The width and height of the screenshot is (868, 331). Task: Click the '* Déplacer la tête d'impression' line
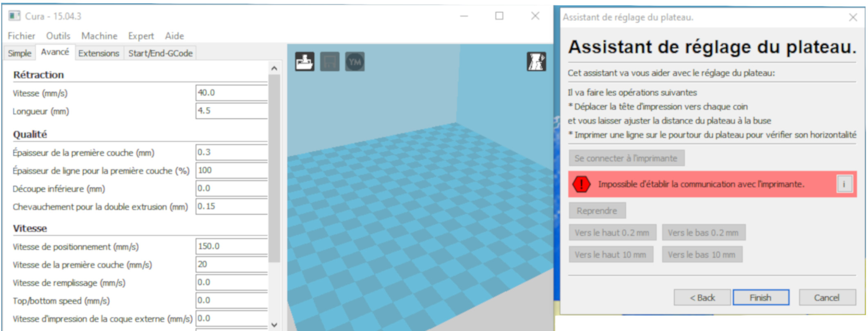[x=658, y=107]
